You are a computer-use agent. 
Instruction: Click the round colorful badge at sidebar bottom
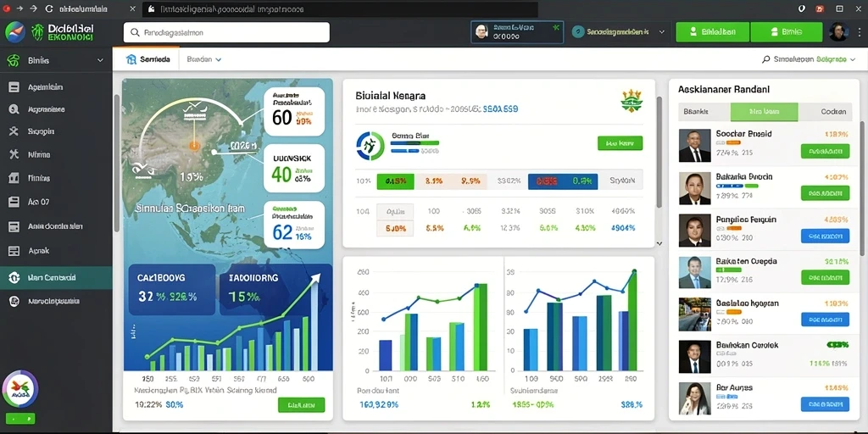[20, 389]
